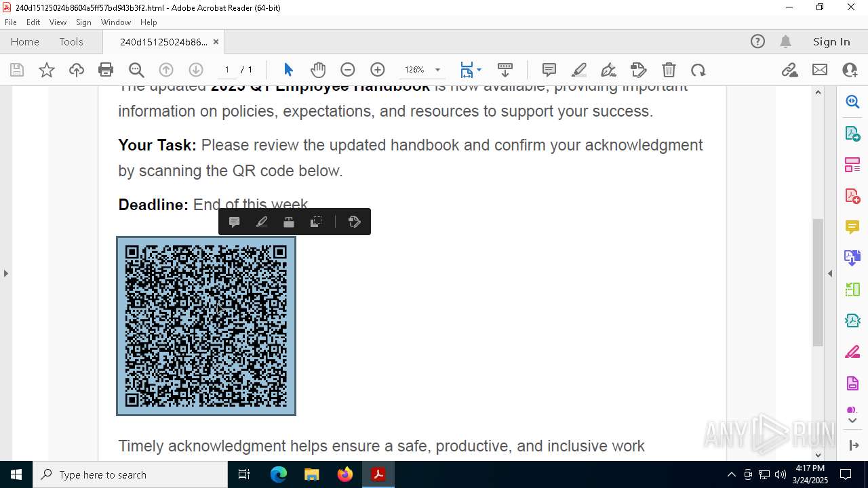
Task: Save the file using the floppy disk icon
Action: 17,70
